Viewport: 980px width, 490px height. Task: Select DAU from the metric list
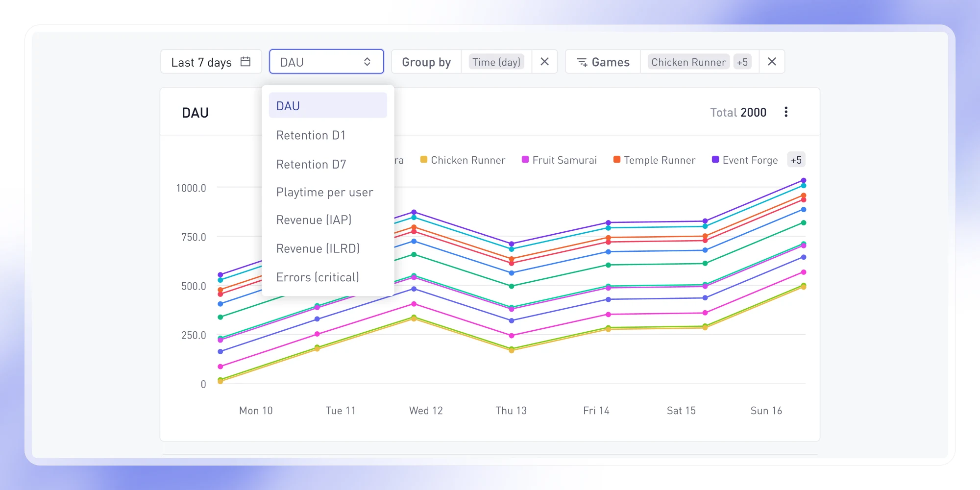click(x=328, y=105)
